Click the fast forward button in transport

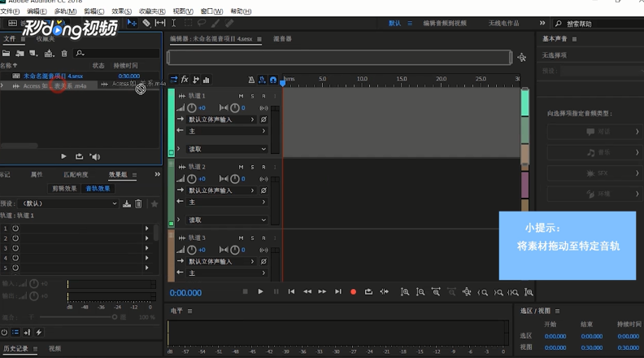[323, 291]
